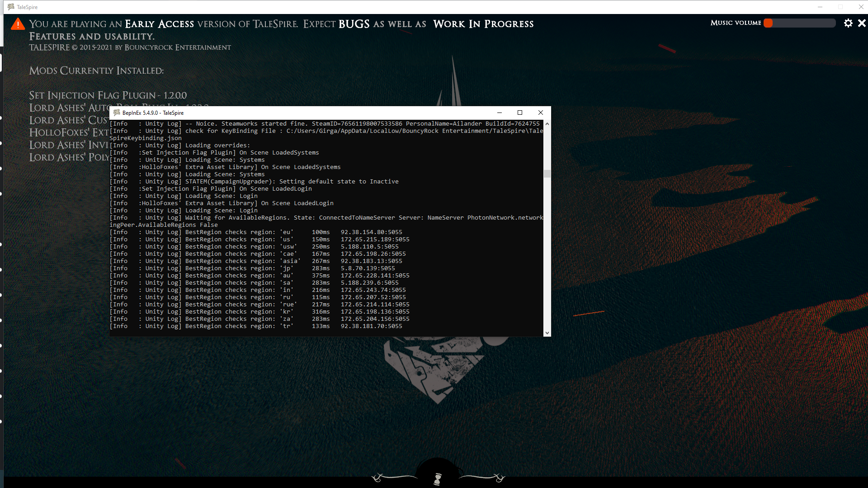Click the BestRegion 'us' 150ms log line
Image resolution: width=868 pixels, height=488 pixels.
[x=259, y=239]
